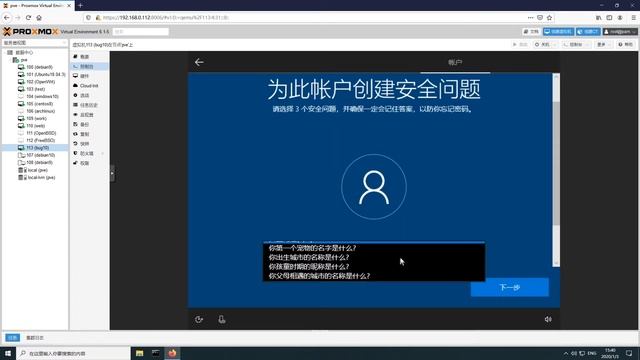The width and height of the screenshot is (640, 360).
Task: Click the Proxmox header search field
Action: pyautogui.click(x=140, y=31)
